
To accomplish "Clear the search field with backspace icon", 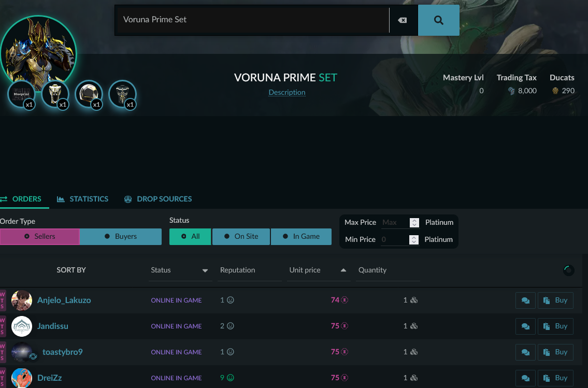I will point(403,20).
